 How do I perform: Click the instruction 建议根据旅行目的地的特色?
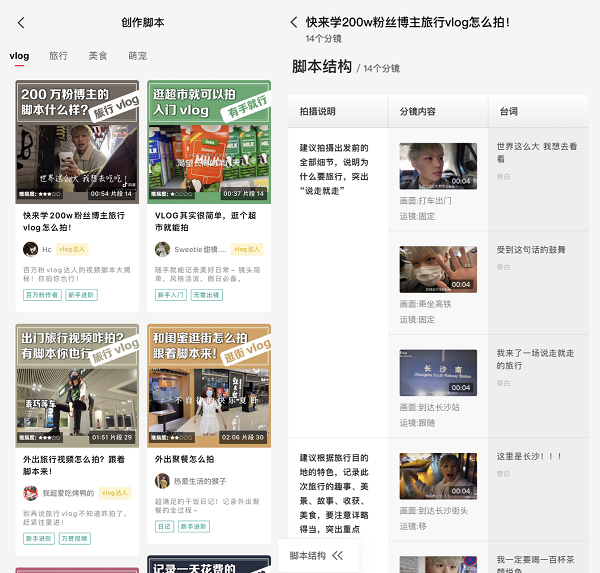[334, 493]
